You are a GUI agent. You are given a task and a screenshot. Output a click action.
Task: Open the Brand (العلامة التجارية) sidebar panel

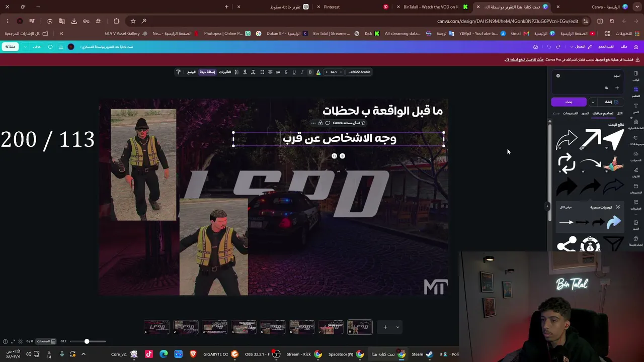click(636, 124)
